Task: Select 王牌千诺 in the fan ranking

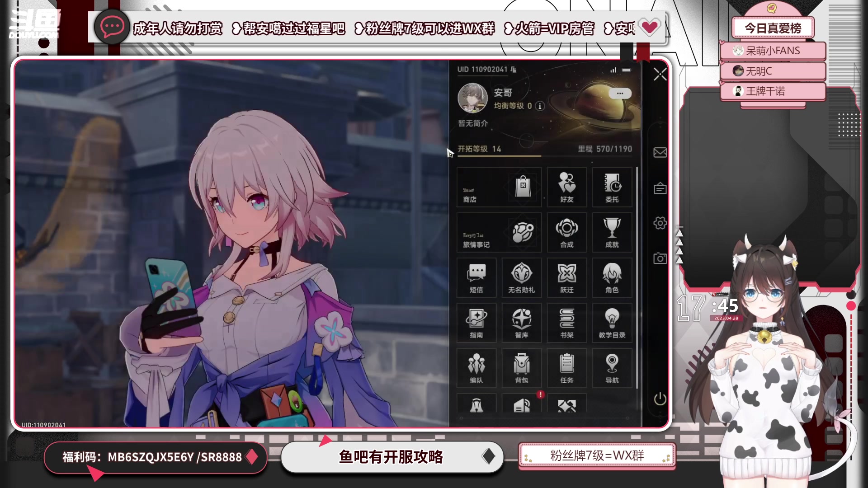Action: [773, 91]
